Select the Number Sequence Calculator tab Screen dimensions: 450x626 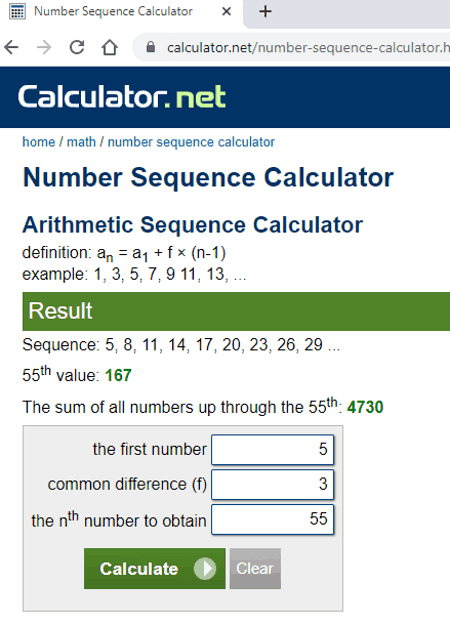tap(120, 12)
